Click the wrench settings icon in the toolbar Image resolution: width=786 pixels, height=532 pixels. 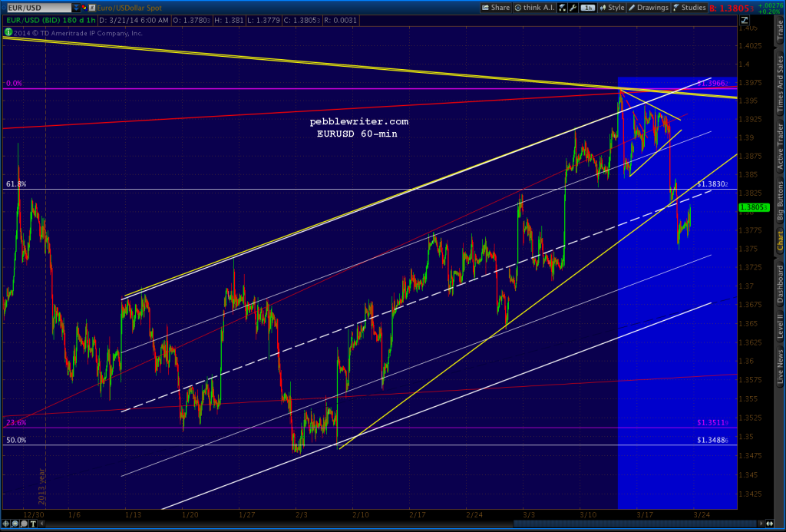click(572, 7)
